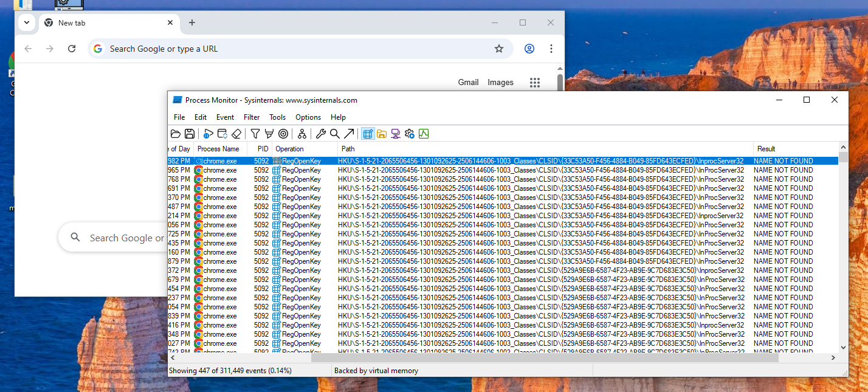Click the Jump to object arrow icon

(x=349, y=134)
